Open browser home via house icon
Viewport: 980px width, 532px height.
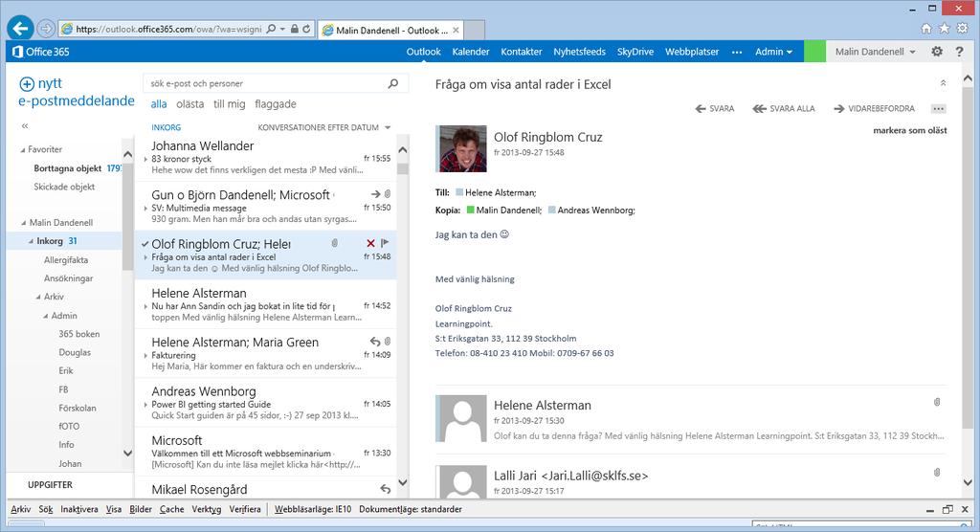926,28
